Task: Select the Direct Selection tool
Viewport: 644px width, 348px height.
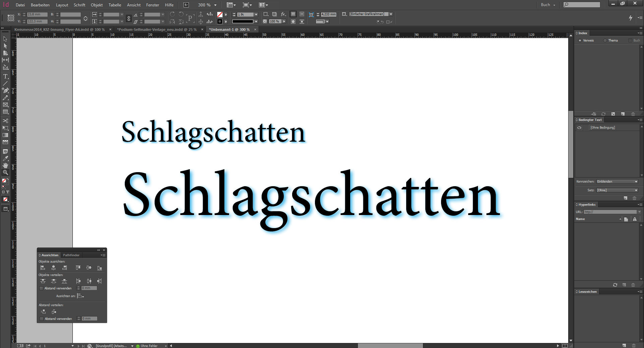Action: coord(5,46)
